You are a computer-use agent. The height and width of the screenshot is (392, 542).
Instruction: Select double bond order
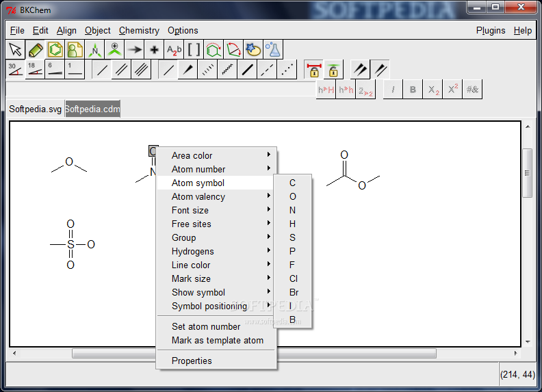(121, 70)
